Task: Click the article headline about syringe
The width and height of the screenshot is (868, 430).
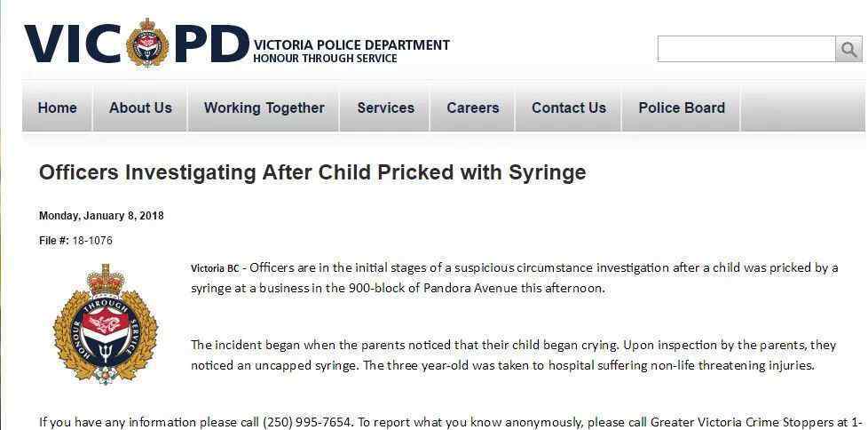Action: (x=312, y=172)
